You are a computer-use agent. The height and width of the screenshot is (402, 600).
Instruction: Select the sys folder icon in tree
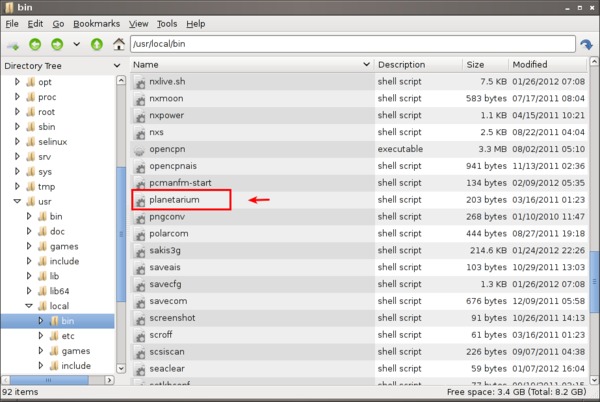[x=31, y=171]
